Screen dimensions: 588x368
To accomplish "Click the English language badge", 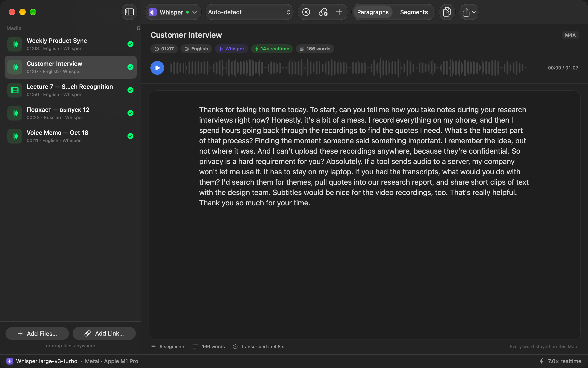I will coord(196,49).
